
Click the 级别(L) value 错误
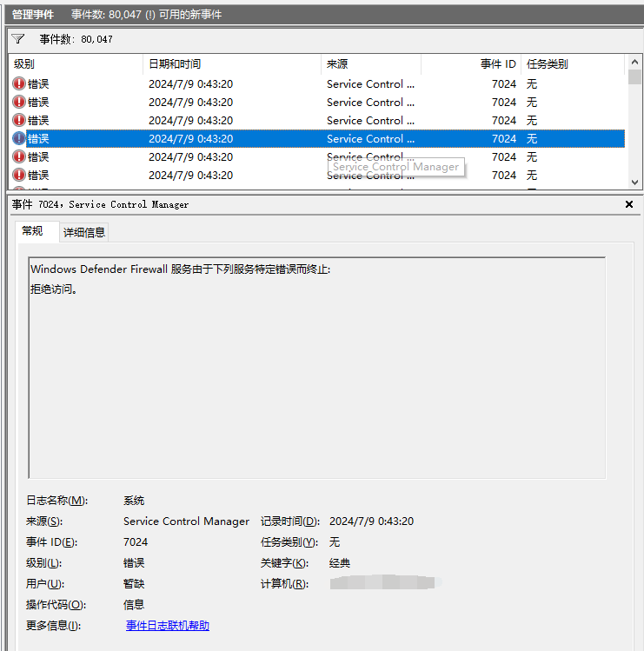coord(134,563)
